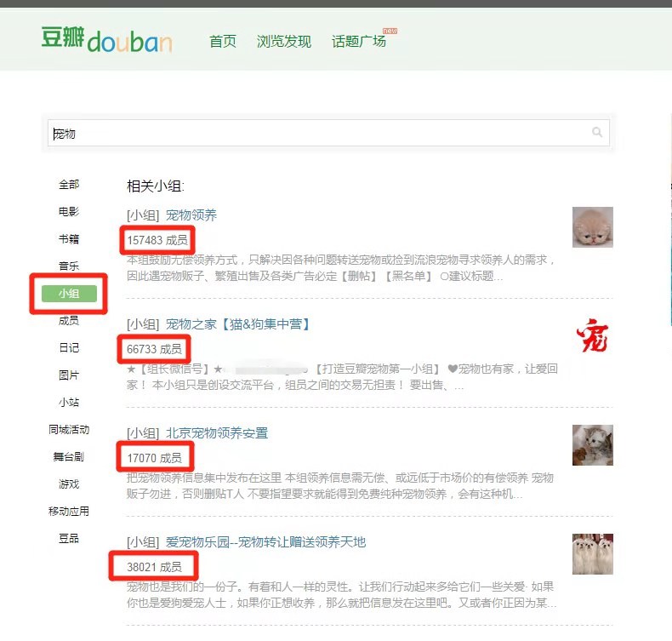Viewport: 672px width, 641px height.
Task: Click the 北京宠物领养安置 cat thumbnail
Action: coord(593,445)
